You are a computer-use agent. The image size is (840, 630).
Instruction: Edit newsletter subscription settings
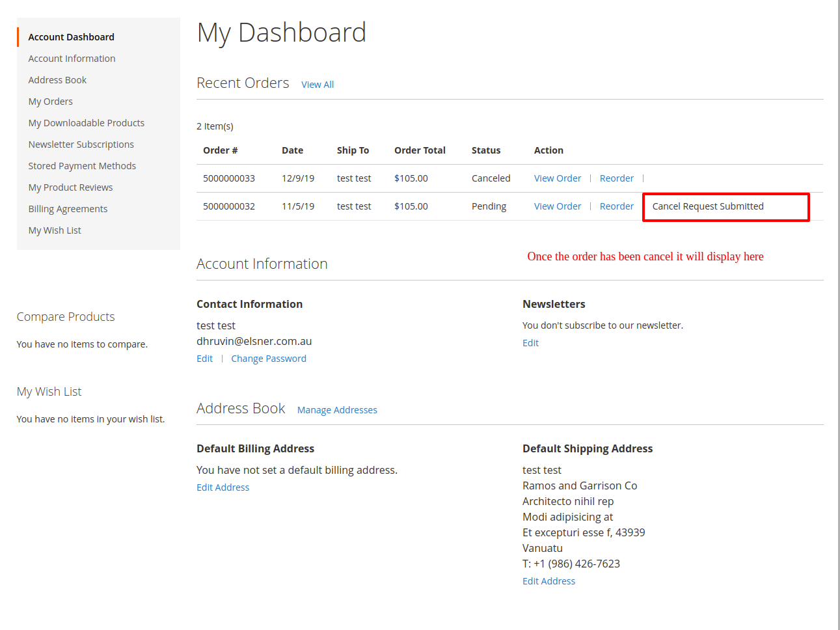[x=530, y=343]
